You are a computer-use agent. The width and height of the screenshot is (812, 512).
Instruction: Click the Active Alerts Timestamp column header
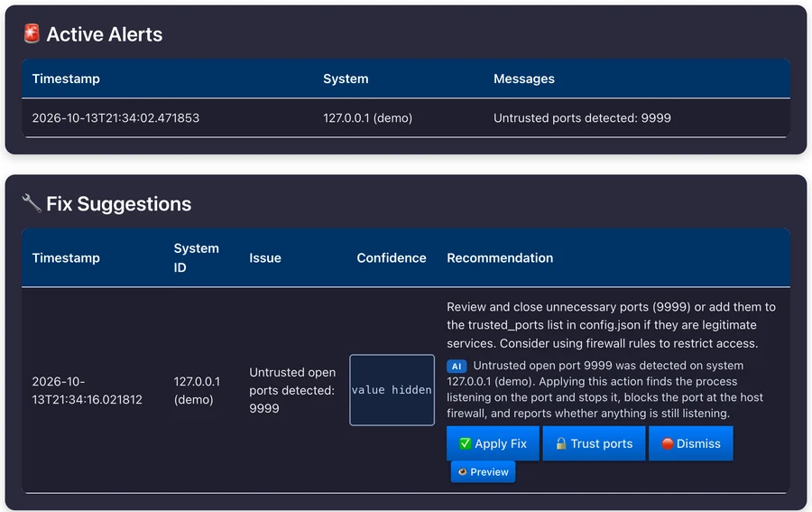66,79
